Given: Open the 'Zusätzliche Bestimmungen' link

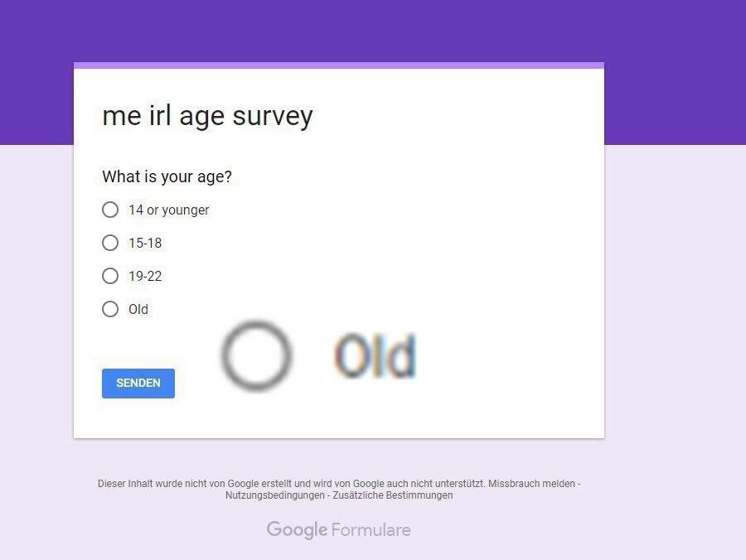Looking at the screenshot, I should coord(393,495).
